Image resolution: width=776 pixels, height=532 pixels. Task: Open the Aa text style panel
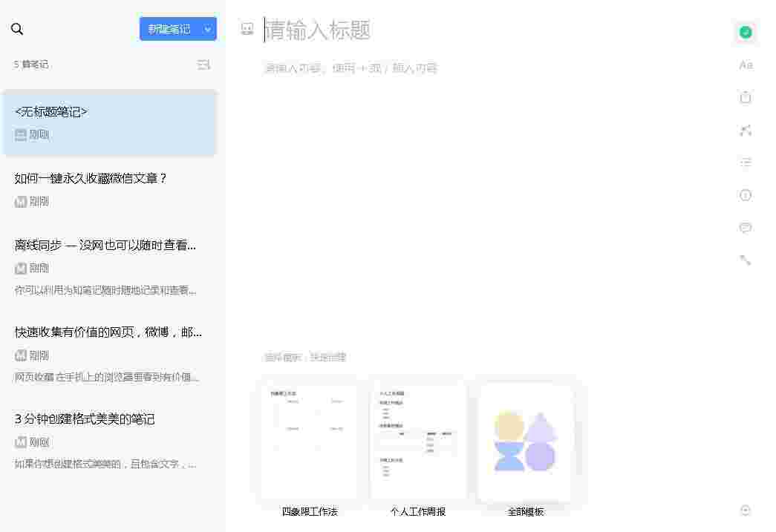746,65
